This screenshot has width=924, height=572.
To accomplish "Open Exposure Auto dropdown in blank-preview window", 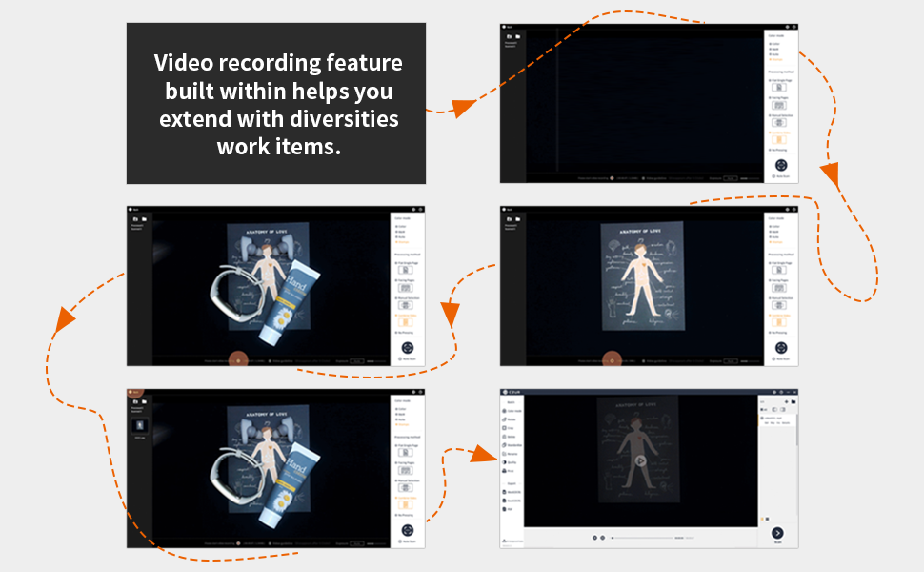I will [x=730, y=178].
